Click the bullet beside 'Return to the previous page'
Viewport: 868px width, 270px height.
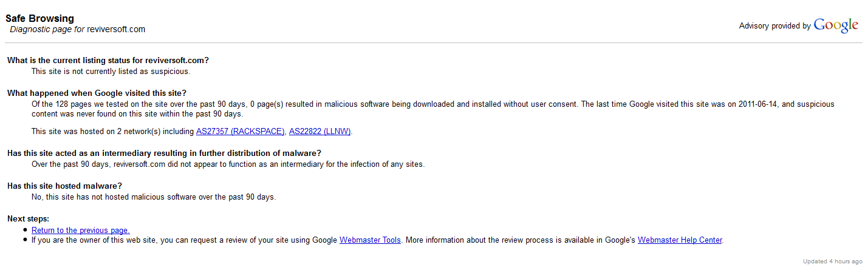25,230
